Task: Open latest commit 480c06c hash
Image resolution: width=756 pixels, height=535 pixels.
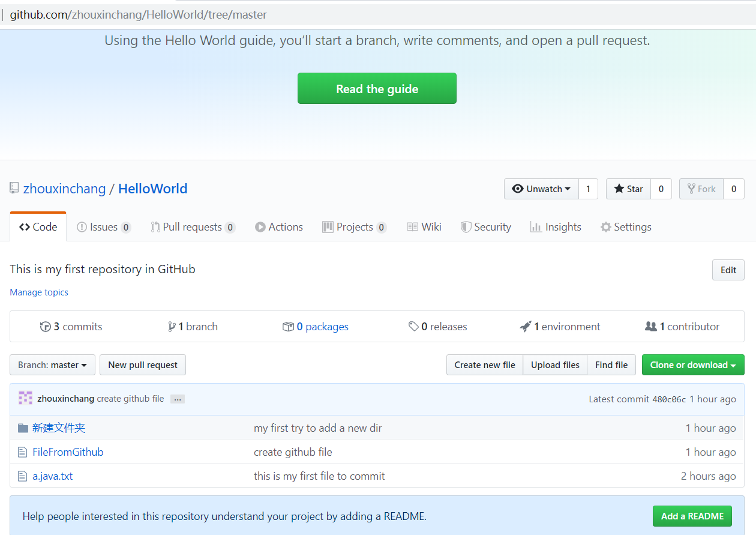Action: click(x=669, y=399)
